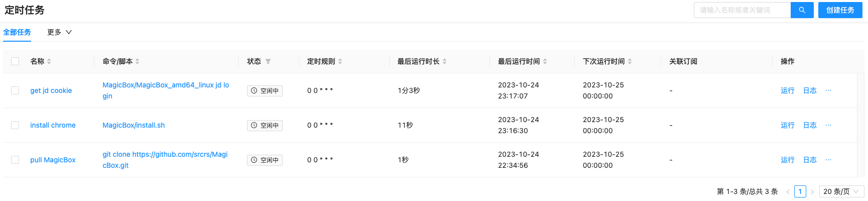Check the select-all header checkbox
Viewport: 868px width, 201px height.
click(15, 61)
